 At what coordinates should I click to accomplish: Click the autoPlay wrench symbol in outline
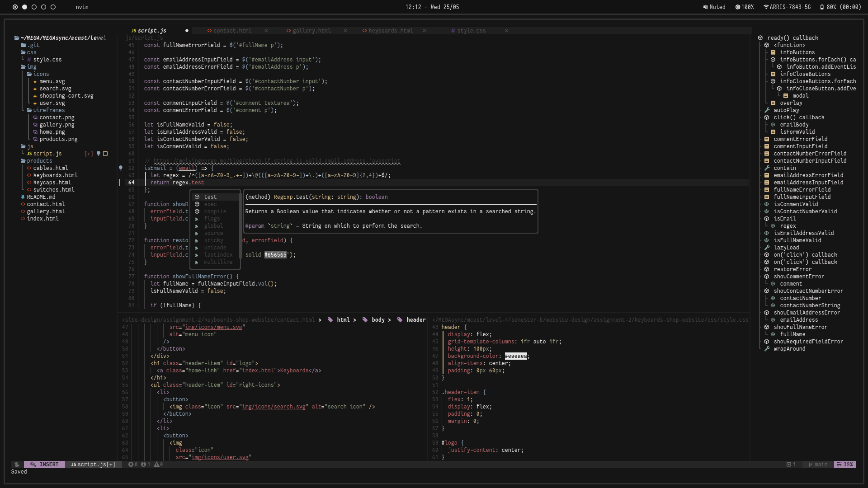point(767,110)
